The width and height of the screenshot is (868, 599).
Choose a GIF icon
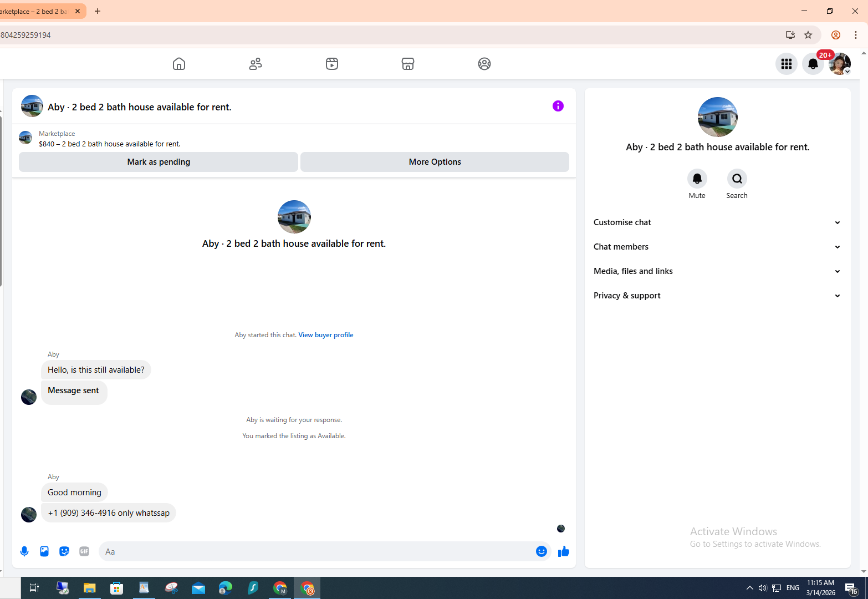(x=84, y=551)
